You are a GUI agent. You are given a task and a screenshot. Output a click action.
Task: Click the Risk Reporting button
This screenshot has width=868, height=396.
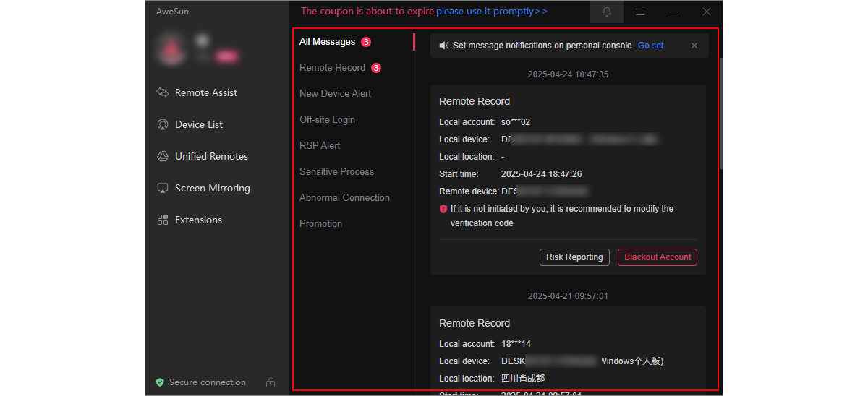pos(574,257)
